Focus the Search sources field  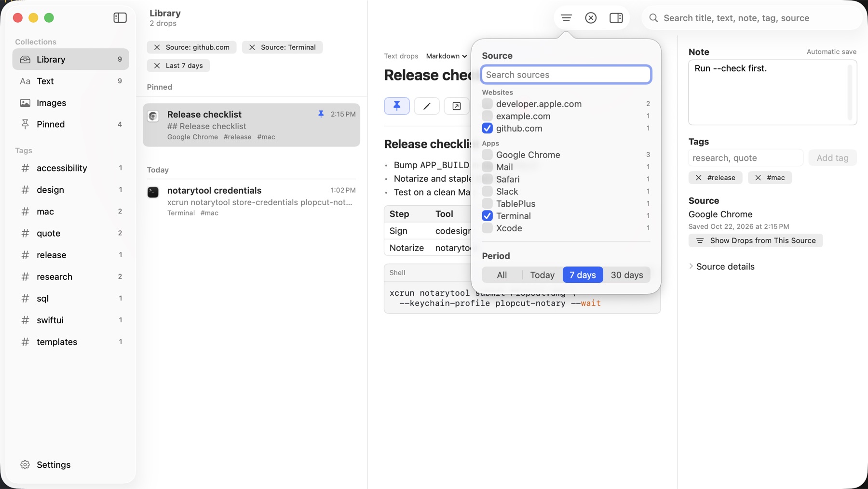click(x=566, y=75)
